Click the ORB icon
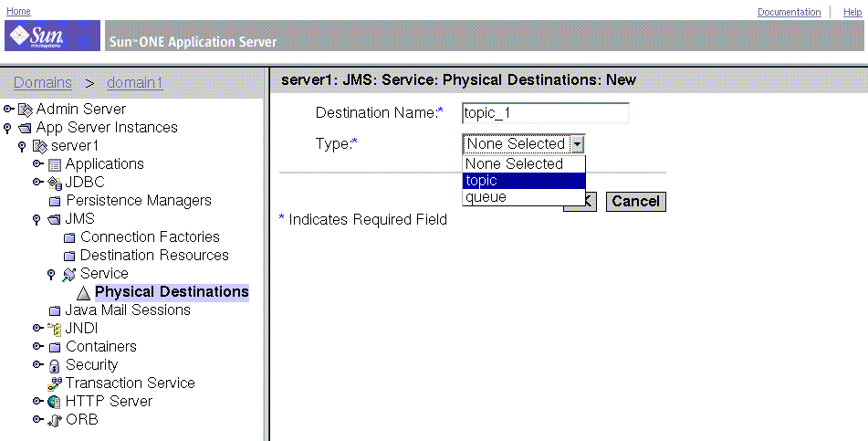This screenshot has width=868, height=441. click(54, 421)
